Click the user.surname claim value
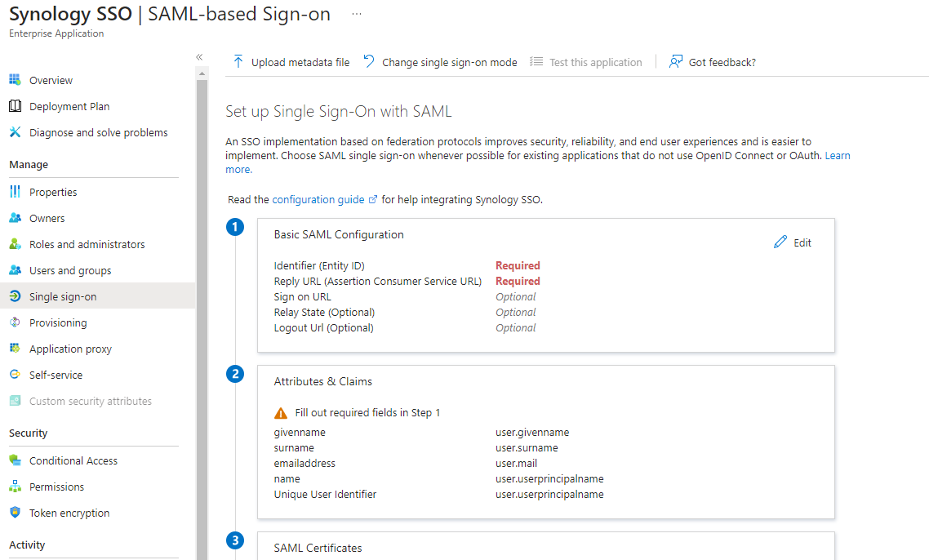The width and height of the screenshot is (929, 560). click(527, 447)
